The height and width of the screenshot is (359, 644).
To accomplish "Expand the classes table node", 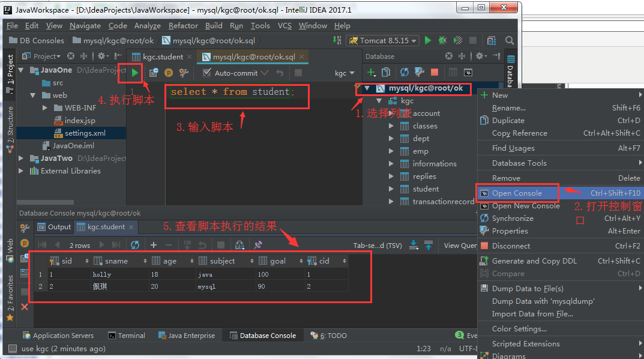I will pos(391,126).
